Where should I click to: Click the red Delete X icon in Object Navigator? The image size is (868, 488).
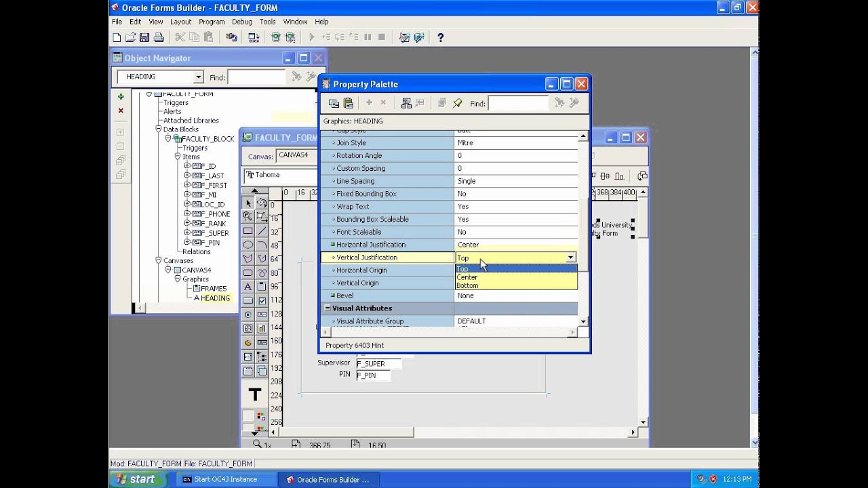[x=121, y=110]
